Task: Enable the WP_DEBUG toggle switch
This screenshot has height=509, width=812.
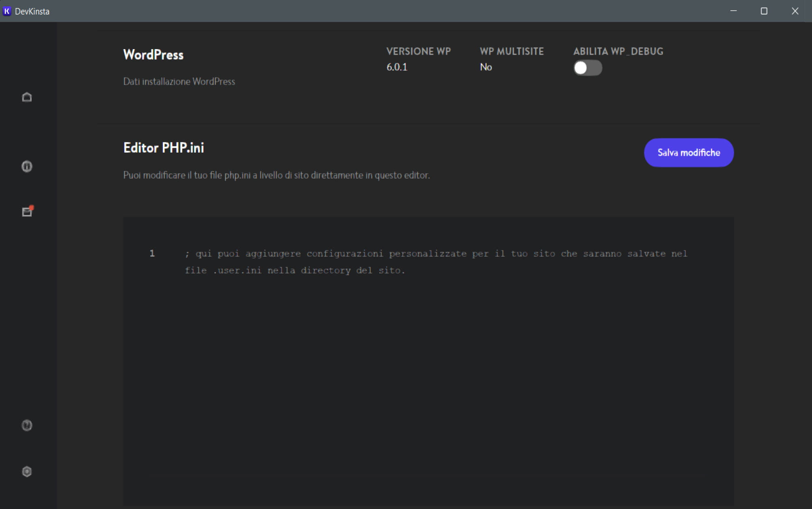Action: 587,68
